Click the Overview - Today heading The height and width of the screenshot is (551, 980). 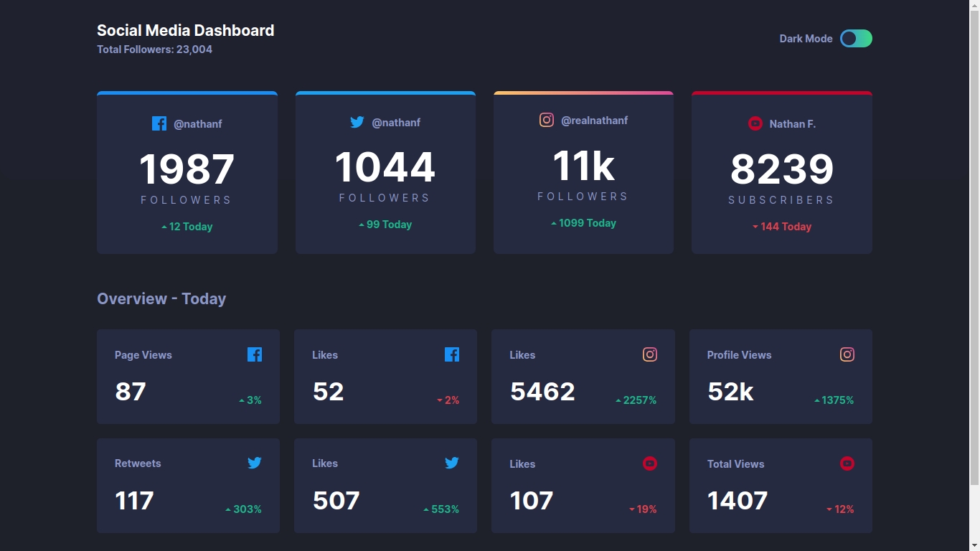click(161, 298)
